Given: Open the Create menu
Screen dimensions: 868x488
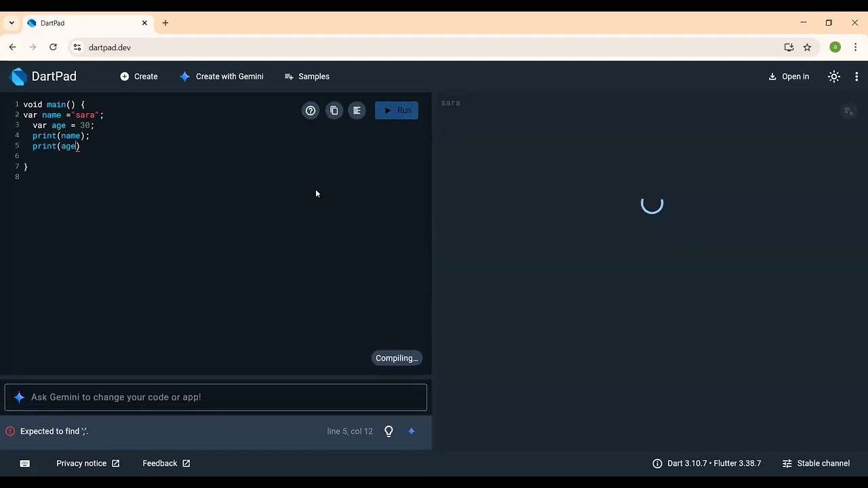Looking at the screenshot, I should point(139,77).
